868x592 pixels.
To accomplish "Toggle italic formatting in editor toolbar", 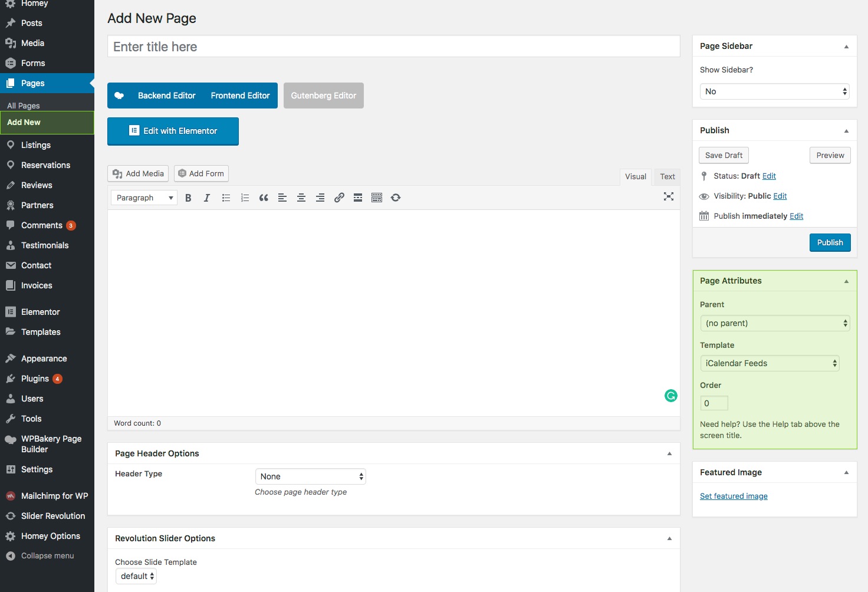I will 207,198.
